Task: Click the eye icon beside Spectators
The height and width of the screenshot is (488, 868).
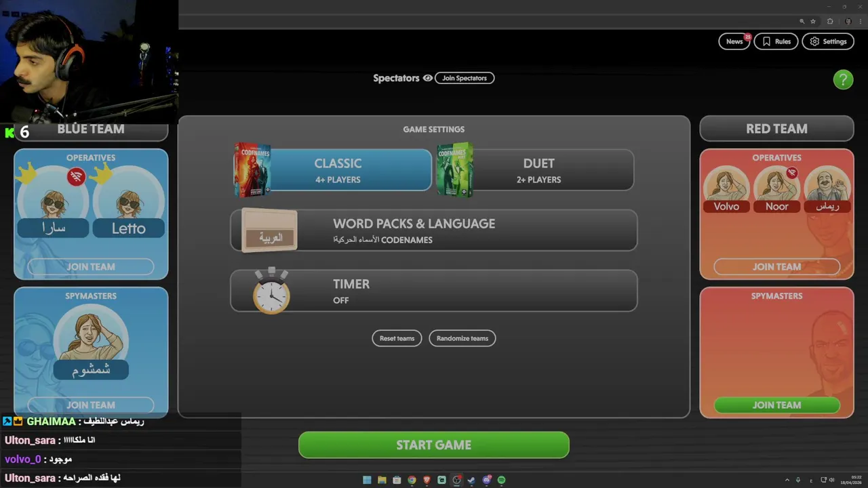Action: point(428,78)
